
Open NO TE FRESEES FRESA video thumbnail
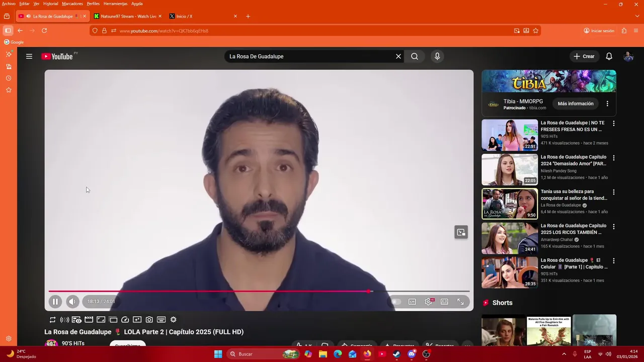coord(510,135)
